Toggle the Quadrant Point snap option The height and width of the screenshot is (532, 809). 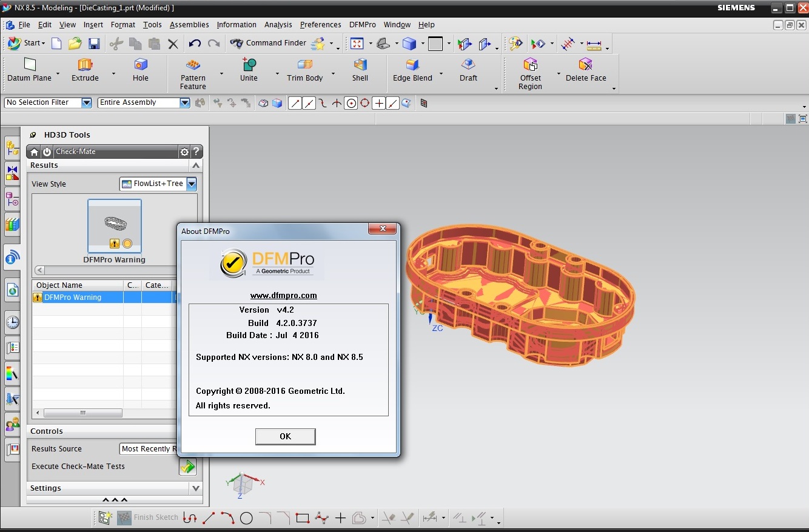tap(365, 103)
